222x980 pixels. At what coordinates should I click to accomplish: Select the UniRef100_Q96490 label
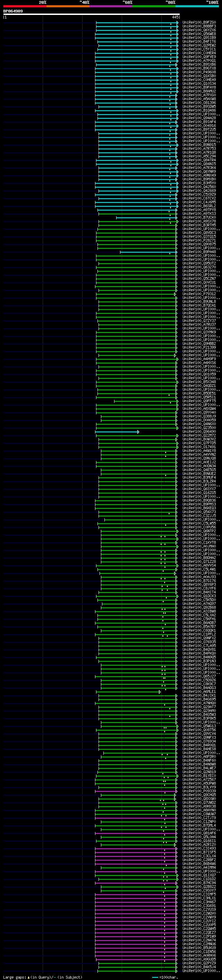[199, 431]
